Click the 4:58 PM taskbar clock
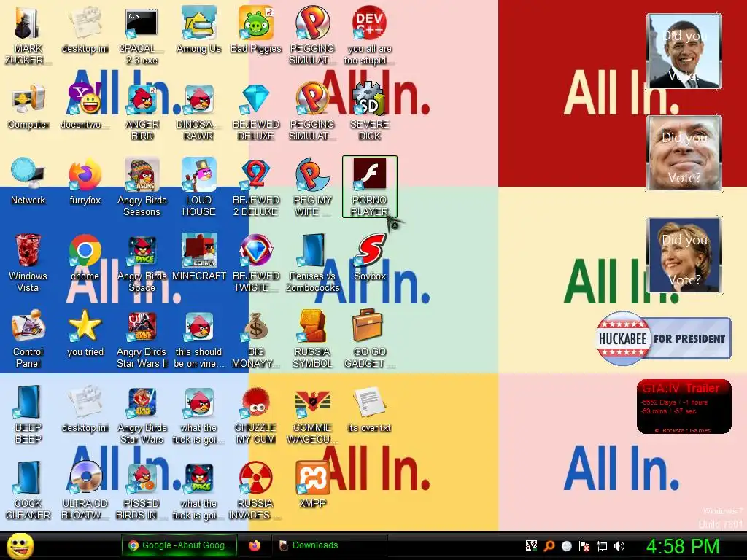 point(683,546)
